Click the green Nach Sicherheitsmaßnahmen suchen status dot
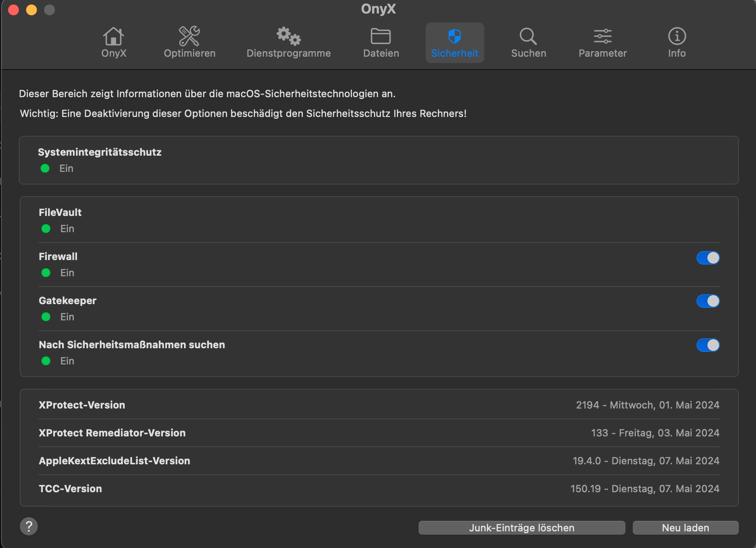This screenshot has height=548, width=756. click(x=46, y=361)
